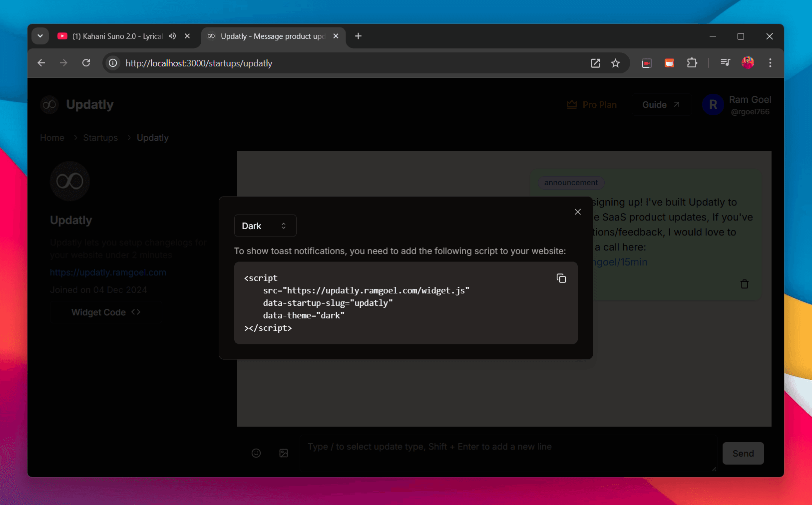The image size is (812, 505).
Task: Open the Chrome profile avatar
Action: 748,63
